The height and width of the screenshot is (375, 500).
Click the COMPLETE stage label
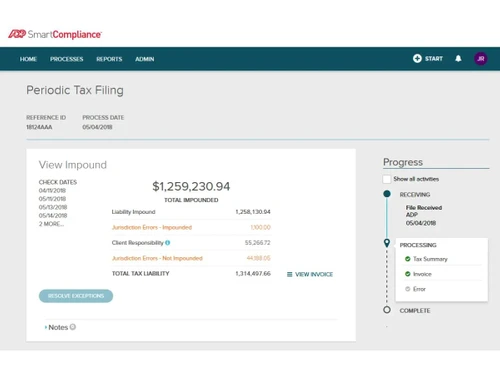(x=415, y=311)
